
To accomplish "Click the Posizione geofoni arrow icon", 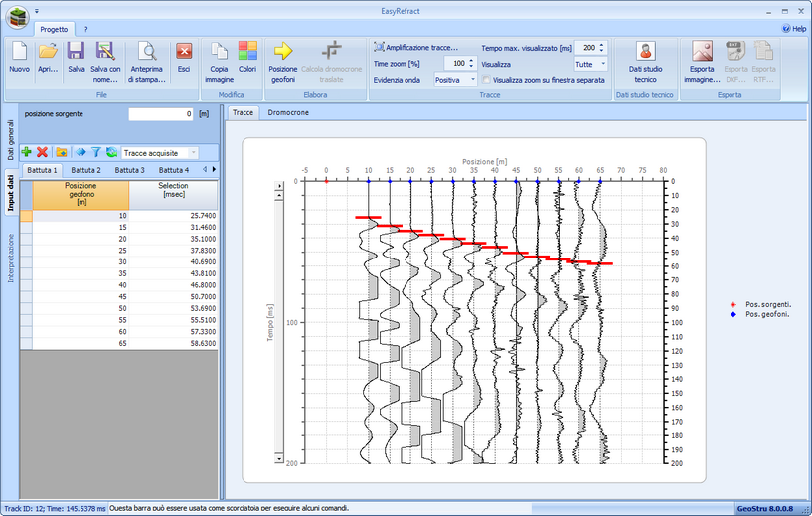I will pyautogui.click(x=283, y=51).
